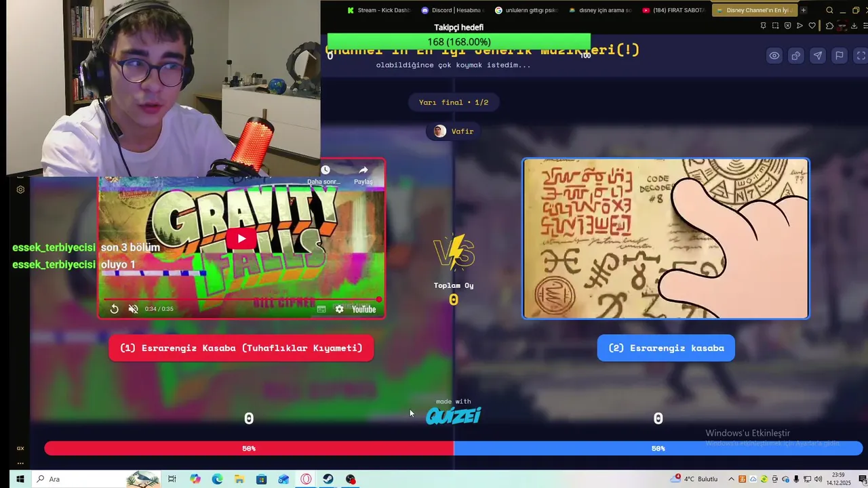Vote for (2) Esrarengiz kasaba
This screenshot has height=488, width=868.
click(x=666, y=348)
